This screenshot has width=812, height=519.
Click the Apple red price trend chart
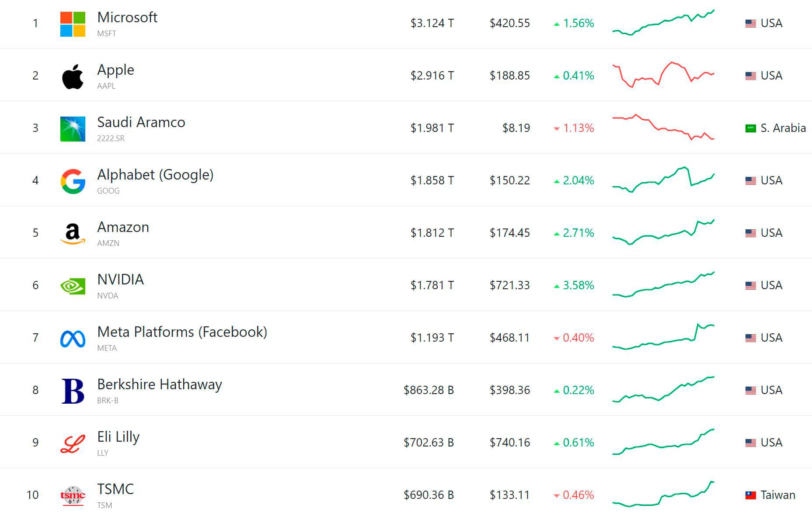pos(663,75)
